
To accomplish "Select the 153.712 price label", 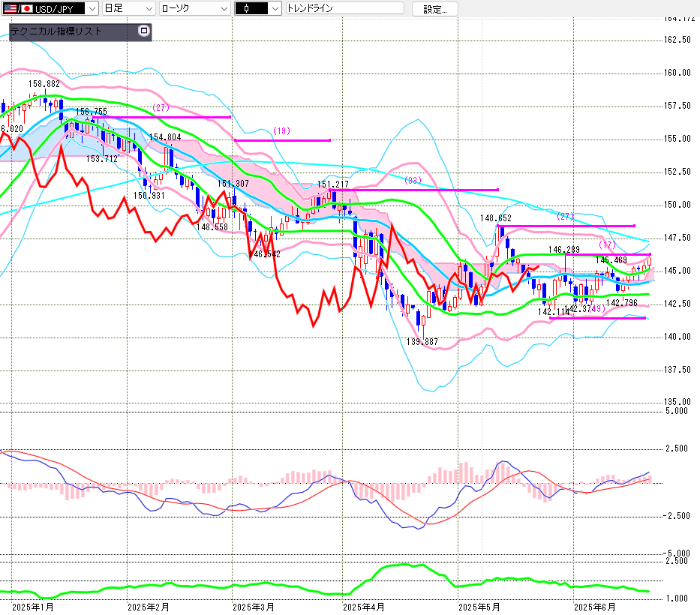I will (x=102, y=159).
